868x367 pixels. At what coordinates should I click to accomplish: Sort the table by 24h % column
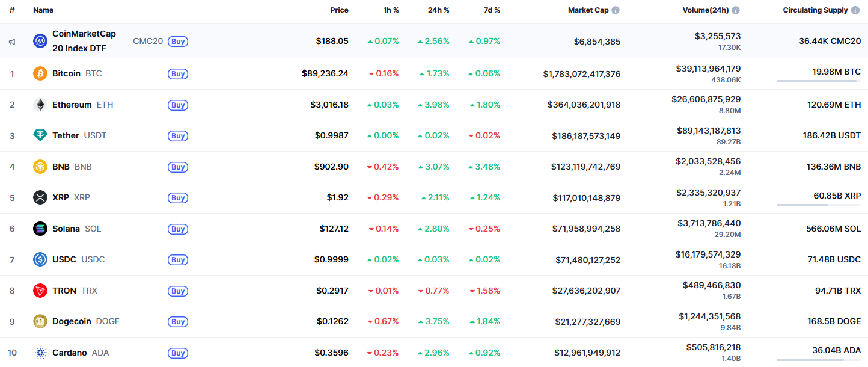(x=438, y=10)
